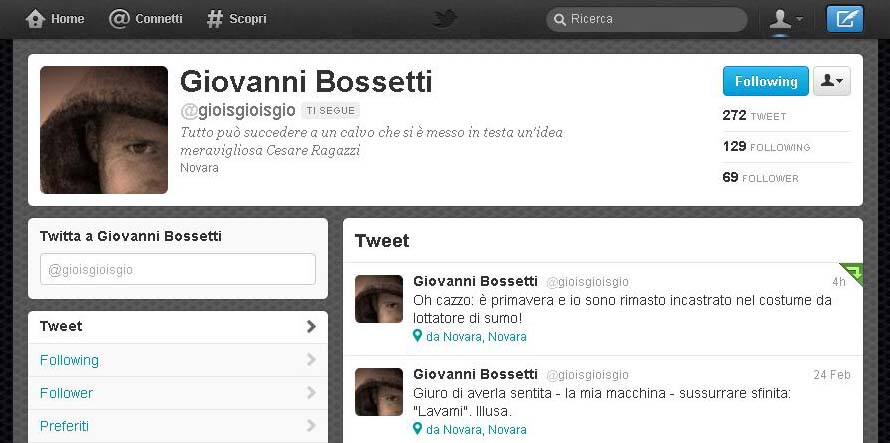Viewport: 890px width, 443px height.
Task: Click the search magnifier icon
Action: click(560, 20)
